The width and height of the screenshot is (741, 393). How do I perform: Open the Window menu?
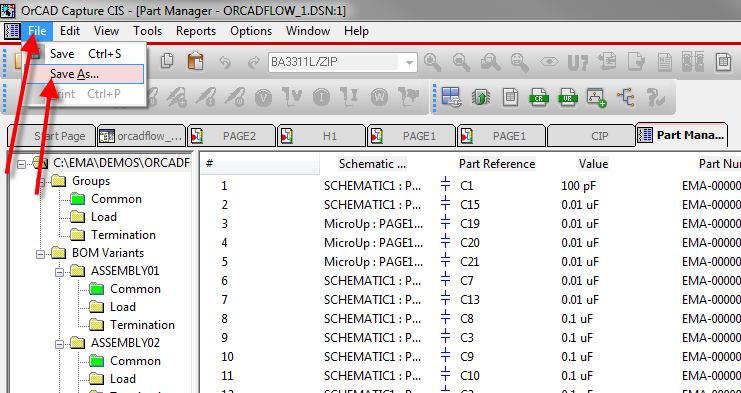point(308,31)
